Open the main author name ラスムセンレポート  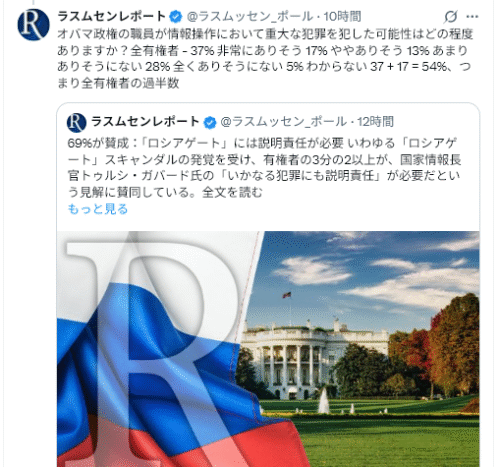tap(112, 16)
